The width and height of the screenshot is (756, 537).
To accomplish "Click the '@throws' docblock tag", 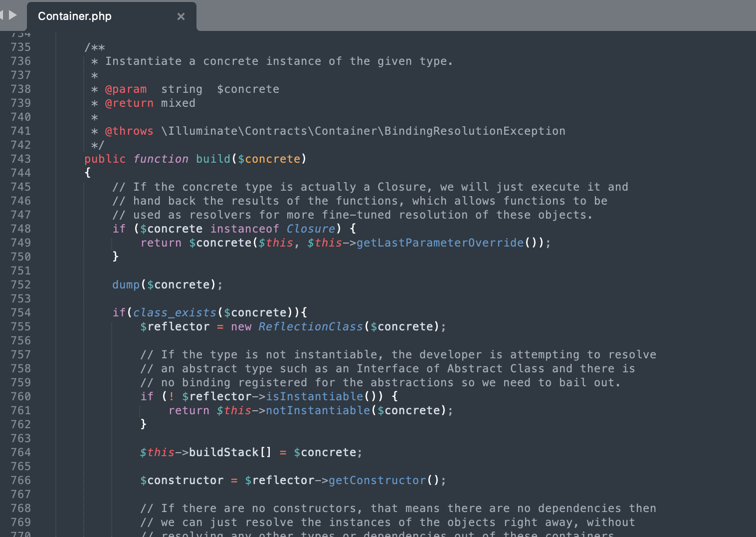I will [129, 131].
